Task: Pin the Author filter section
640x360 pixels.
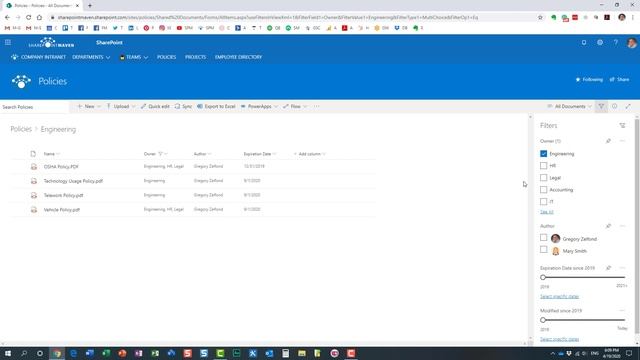Action: 608,226
